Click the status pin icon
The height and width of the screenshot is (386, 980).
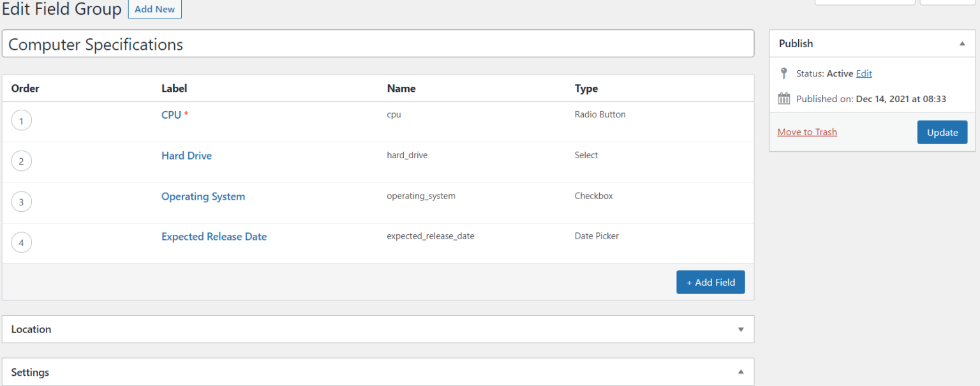click(x=784, y=73)
